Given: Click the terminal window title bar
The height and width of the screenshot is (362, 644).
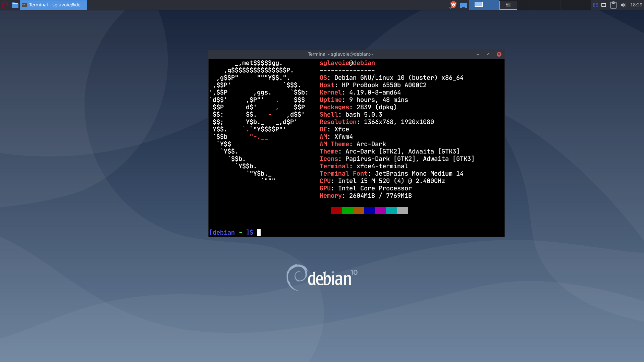Looking at the screenshot, I should point(340,54).
